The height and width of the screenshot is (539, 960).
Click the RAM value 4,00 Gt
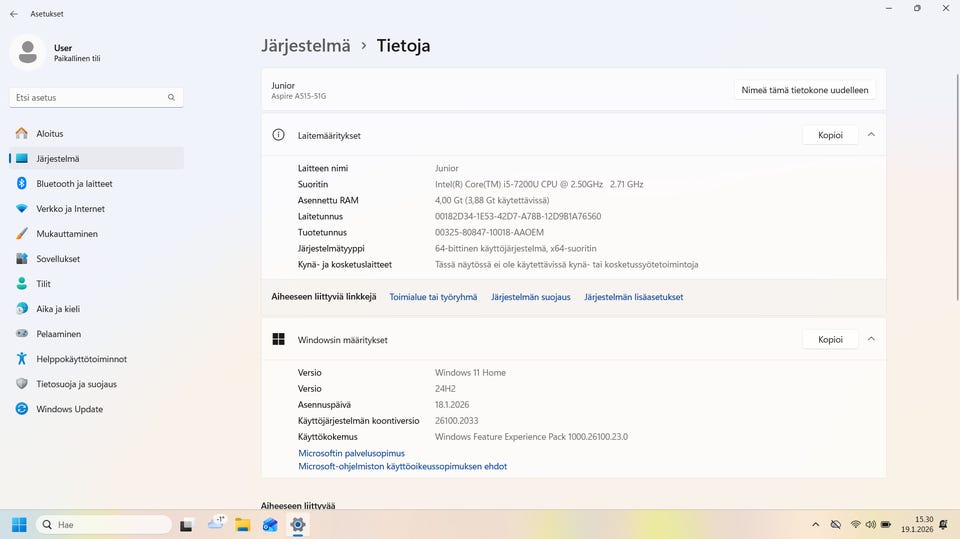pos(492,200)
